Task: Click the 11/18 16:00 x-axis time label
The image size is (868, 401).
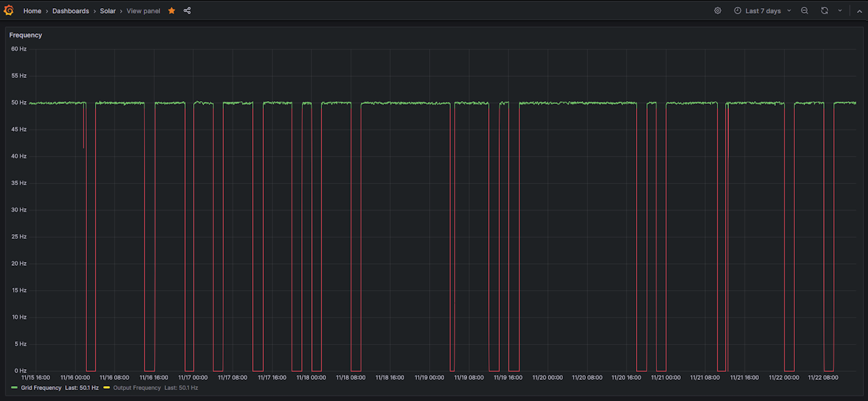Action: tap(390, 377)
